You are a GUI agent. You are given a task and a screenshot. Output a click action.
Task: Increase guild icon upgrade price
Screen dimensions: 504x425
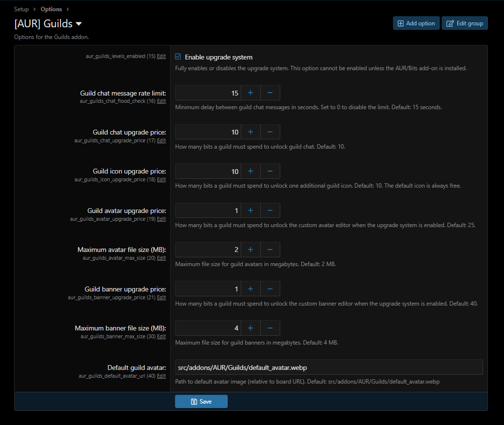(251, 171)
